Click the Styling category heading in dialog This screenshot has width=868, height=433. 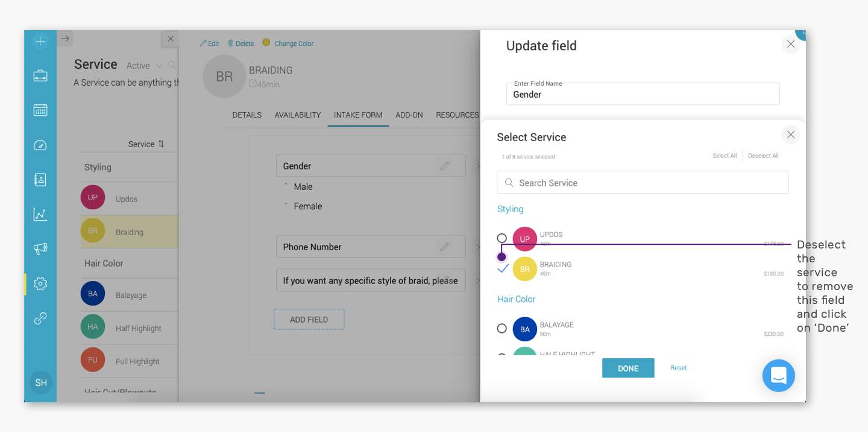510,209
